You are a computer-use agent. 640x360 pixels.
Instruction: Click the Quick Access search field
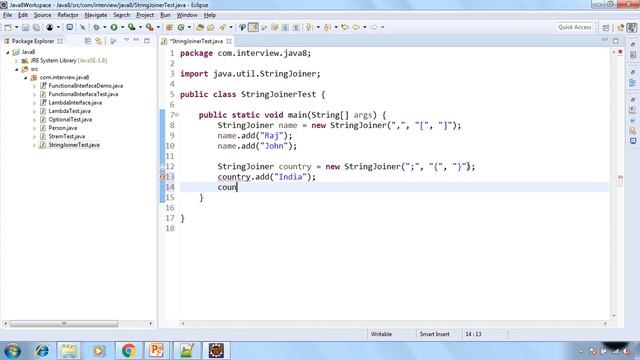point(575,27)
